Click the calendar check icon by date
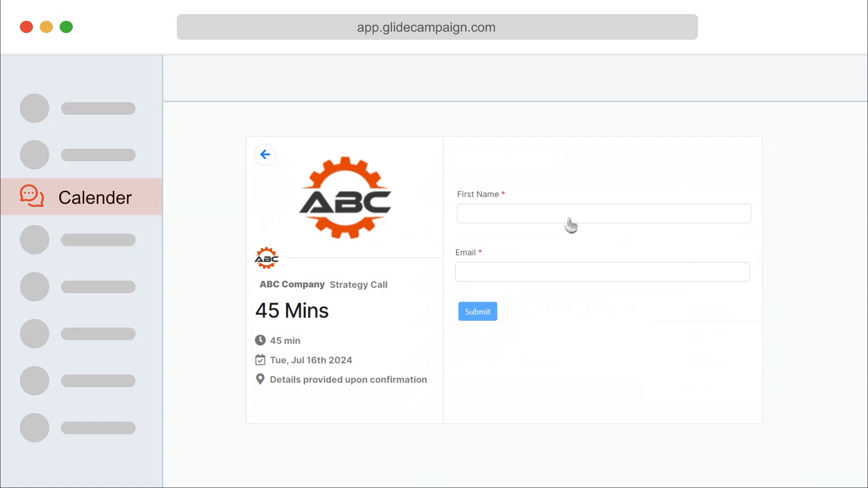This screenshot has height=488, width=868. click(260, 360)
